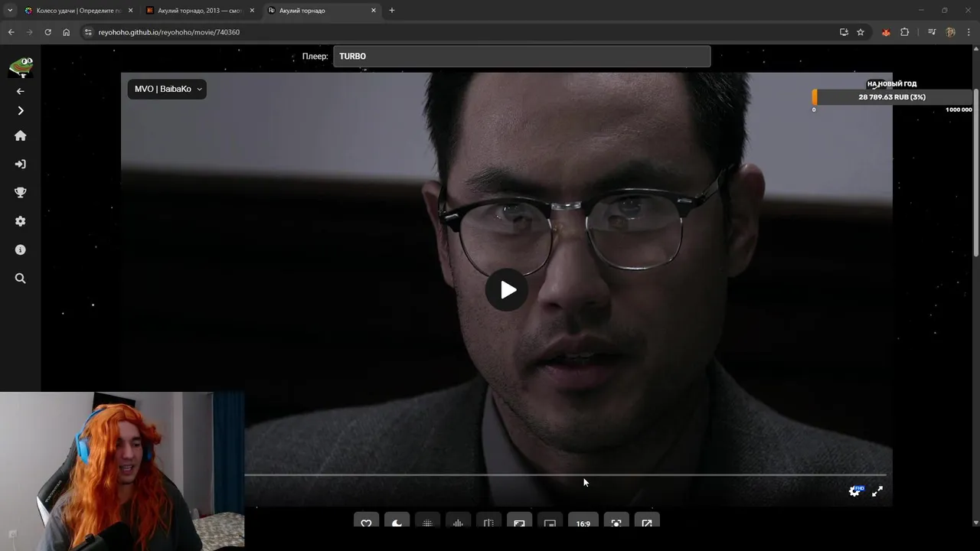Open the MVO | BaibaKo voice-over dropdown

[167, 89]
